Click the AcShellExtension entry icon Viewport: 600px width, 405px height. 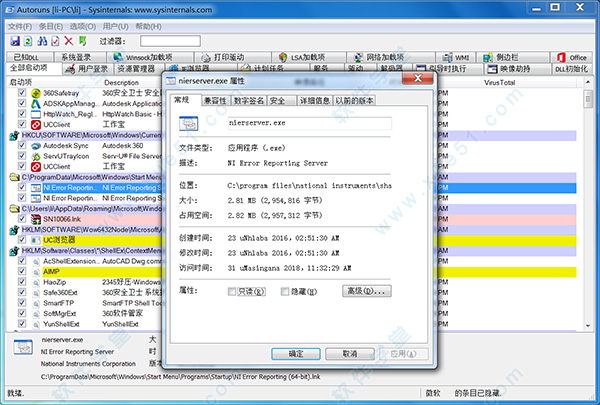click(36, 261)
